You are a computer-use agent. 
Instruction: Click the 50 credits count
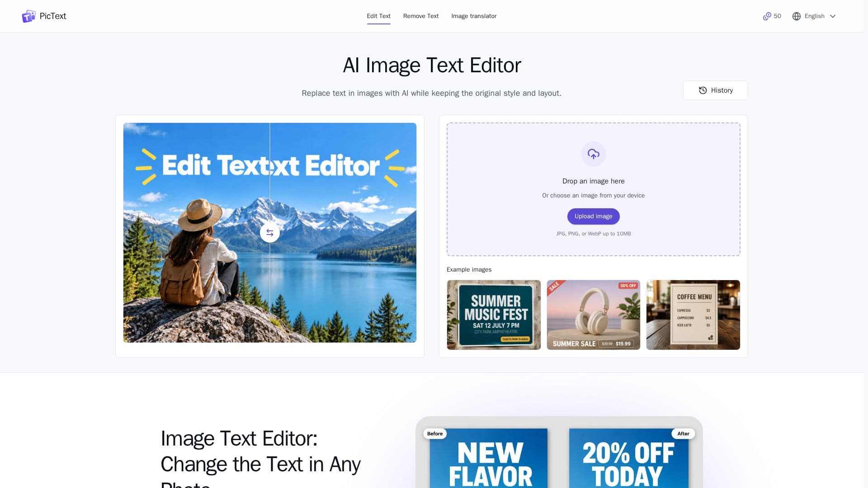tap(777, 16)
